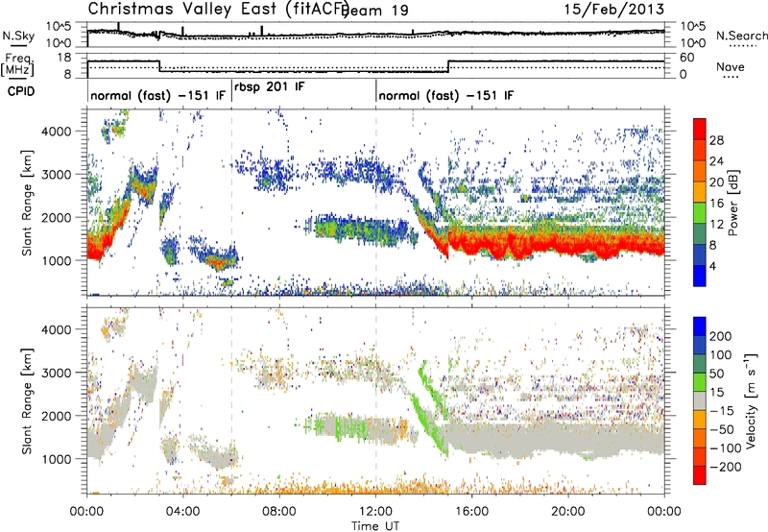Click the Power [dB] colorbar title

(732, 203)
